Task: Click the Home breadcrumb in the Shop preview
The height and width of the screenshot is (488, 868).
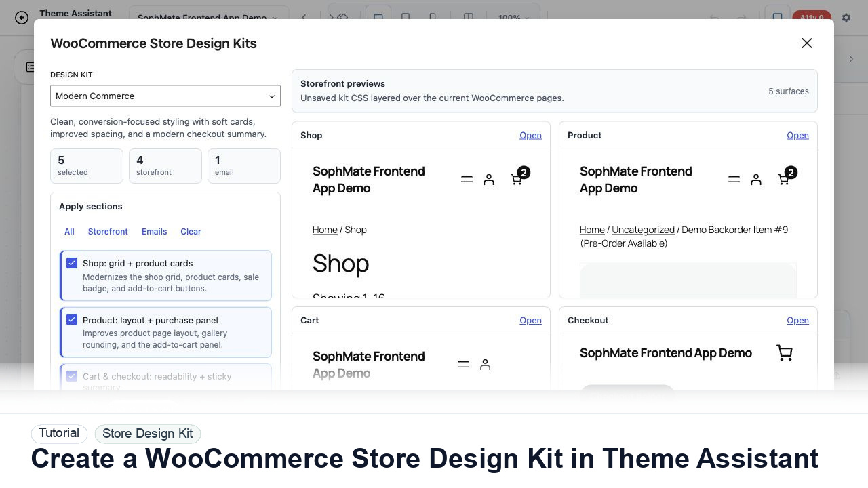Action: coord(325,230)
